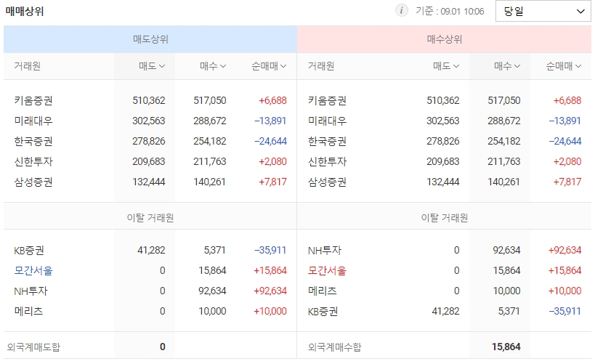This screenshot has width=595, height=364.
Task: Sort 매수상위 table by 매도 column
Action: 446,66
